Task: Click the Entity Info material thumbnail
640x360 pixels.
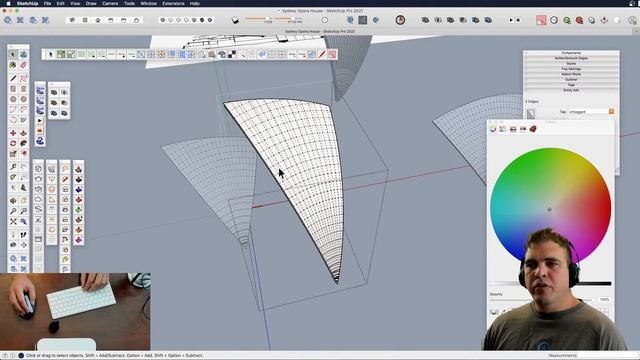Action: coord(531,114)
